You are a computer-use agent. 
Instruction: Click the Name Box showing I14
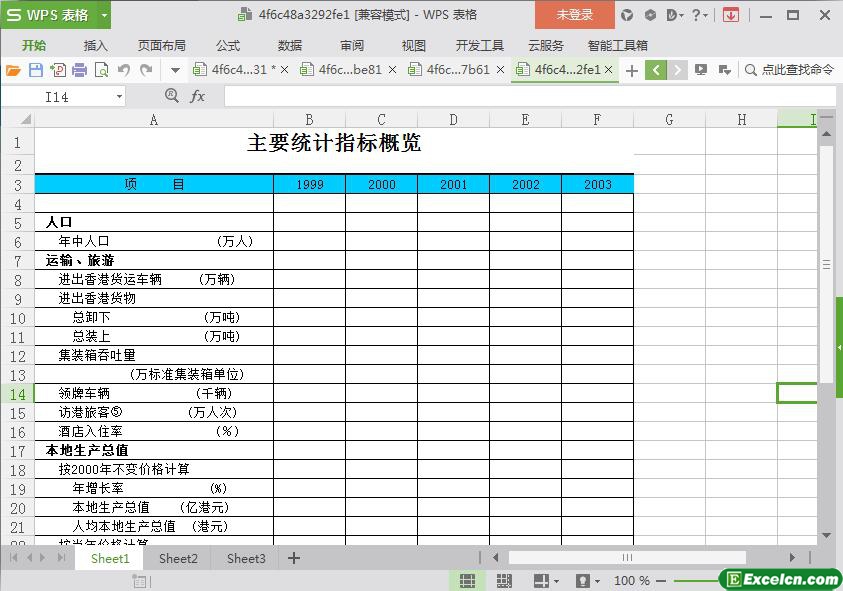[56, 97]
